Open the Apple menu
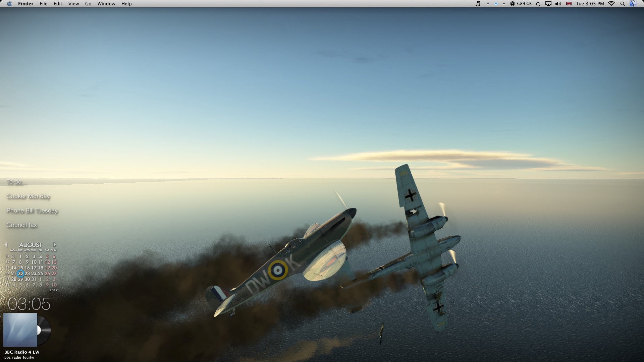The width and height of the screenshot is (644, 362). (9, 4)
